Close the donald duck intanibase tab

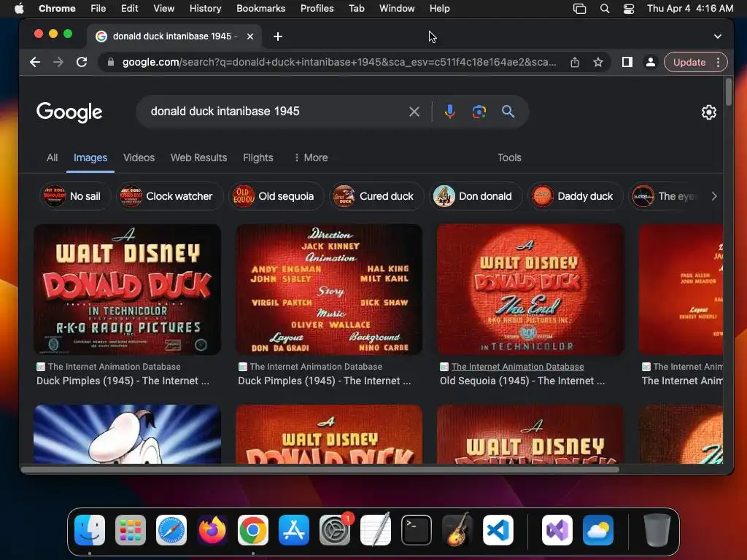[250, 36]
